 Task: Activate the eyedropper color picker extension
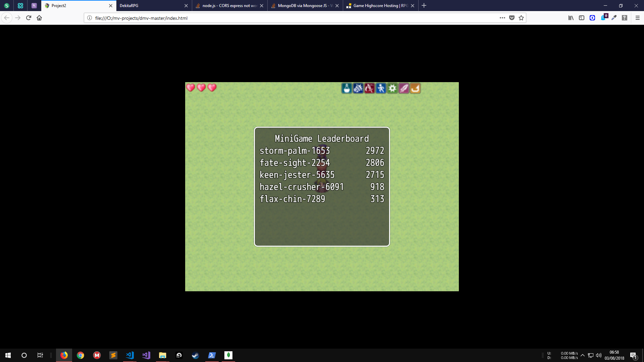tap(614, 18)
